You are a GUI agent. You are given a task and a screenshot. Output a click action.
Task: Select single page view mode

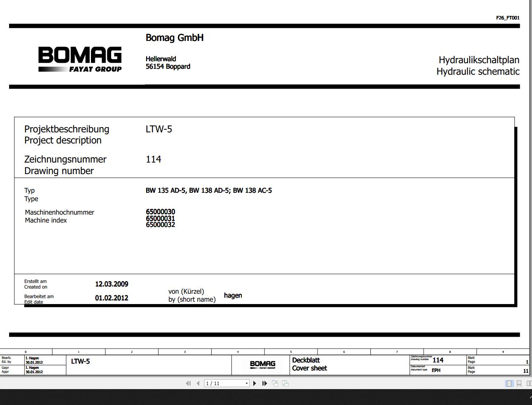(x=509, y=384)
